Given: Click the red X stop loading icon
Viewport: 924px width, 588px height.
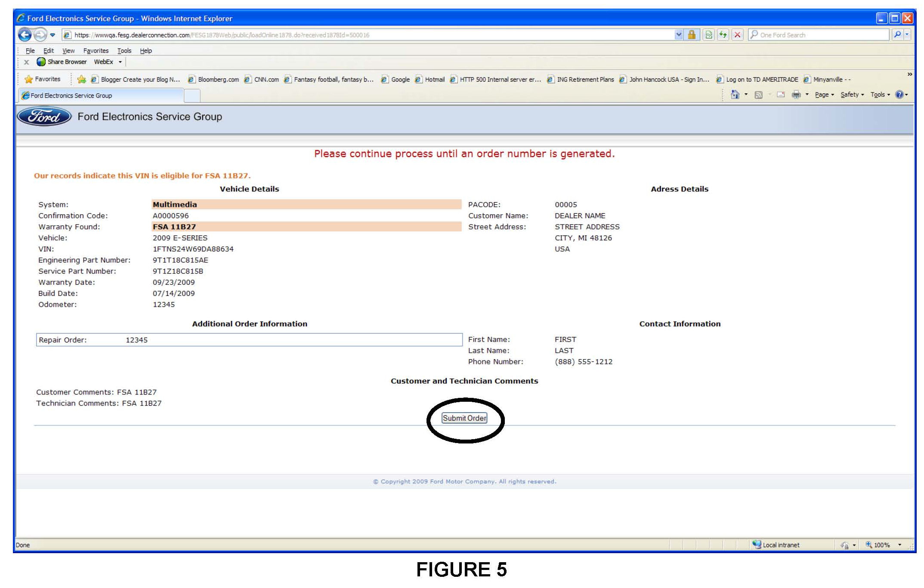Looking at the screenshot, I should point(737,35).
